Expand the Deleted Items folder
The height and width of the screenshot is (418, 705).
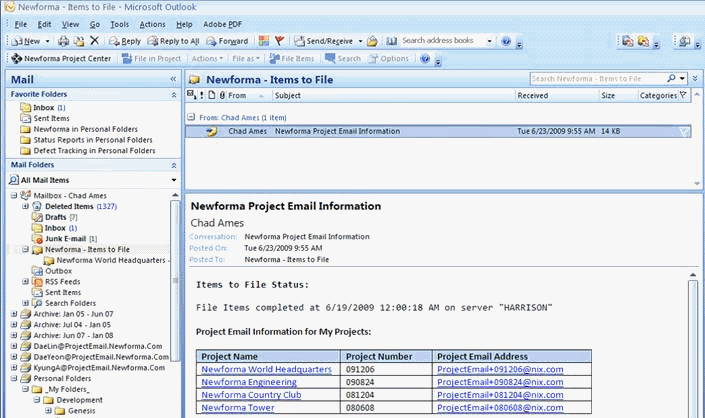click(x=26, y=206)
